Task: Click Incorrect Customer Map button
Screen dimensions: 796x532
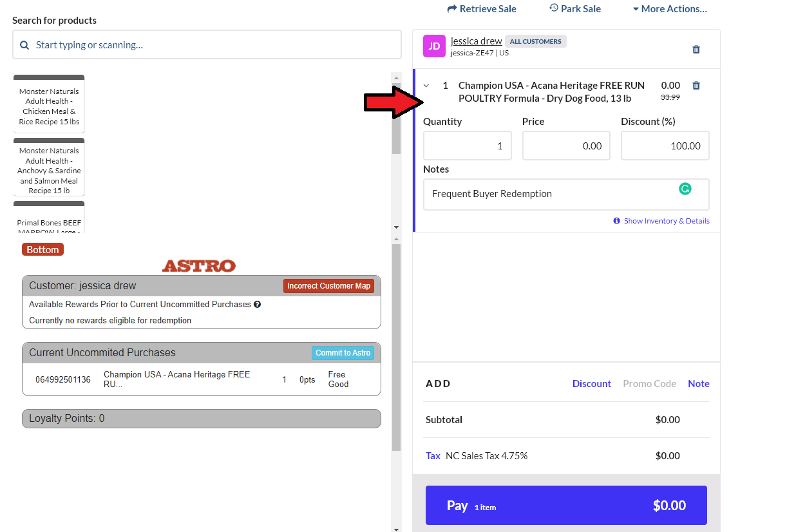Action: (x=328, y=286)
